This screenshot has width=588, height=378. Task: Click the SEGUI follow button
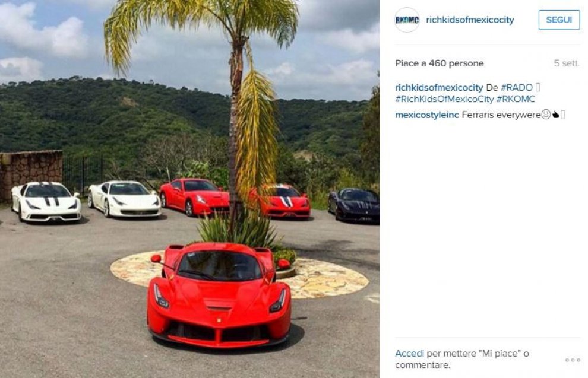[559, 20]
